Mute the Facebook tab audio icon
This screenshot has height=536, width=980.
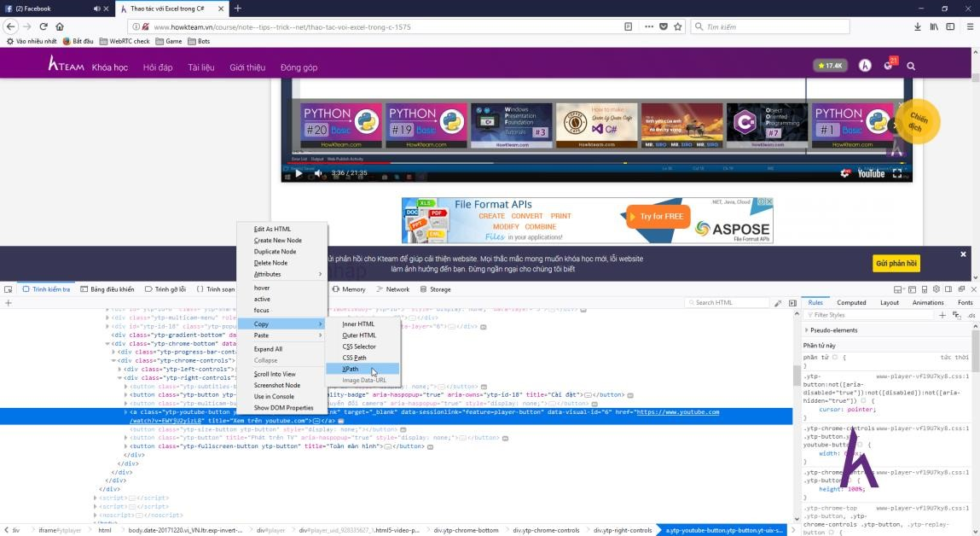[96, 9]
